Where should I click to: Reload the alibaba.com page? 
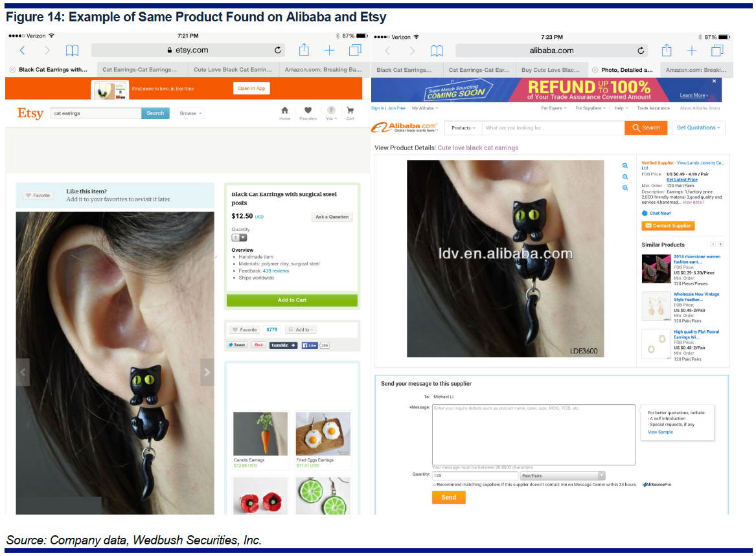(641, 50)
